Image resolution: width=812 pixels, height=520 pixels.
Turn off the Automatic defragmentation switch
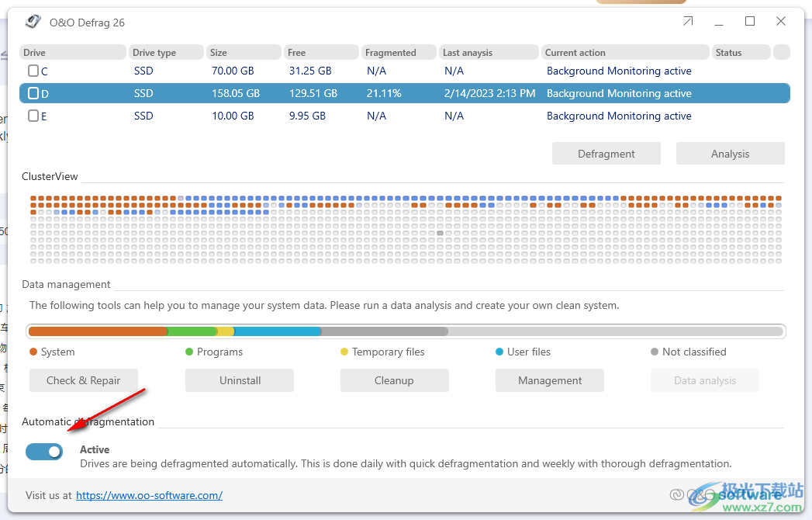[44, 452]
